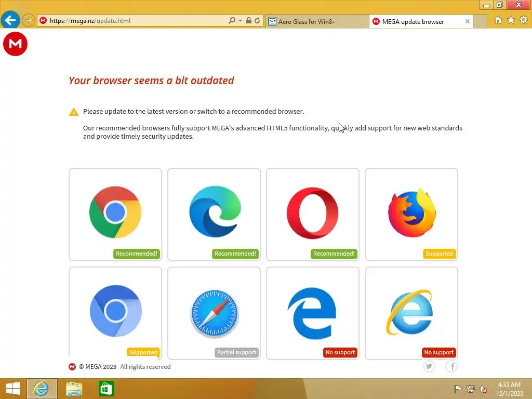The height and width of the screenshot is (399, 532).
Task: Click the '© MEGA 2023' footer text
Action: [x=98, y=367]
